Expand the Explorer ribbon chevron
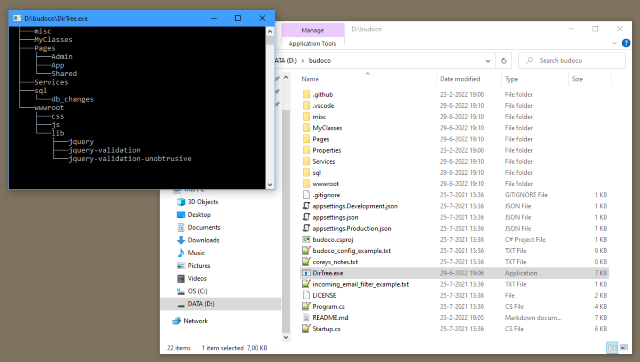Image resolution: width=640 pixels, height=362 pixels. click(614, 43)
